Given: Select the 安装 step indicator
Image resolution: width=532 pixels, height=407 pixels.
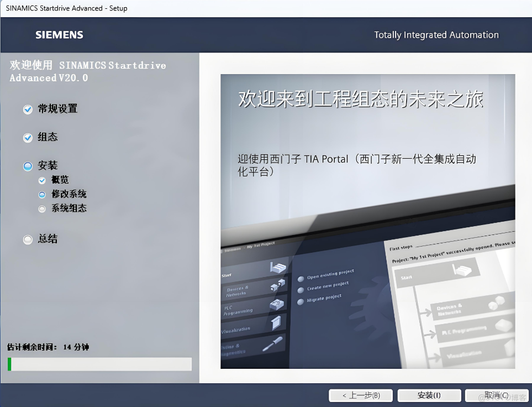Looking at the screenshot, I should (28, 165).
